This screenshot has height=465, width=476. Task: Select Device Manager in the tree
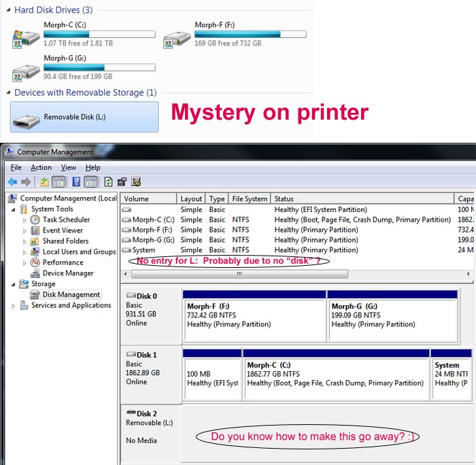[68, 273]
